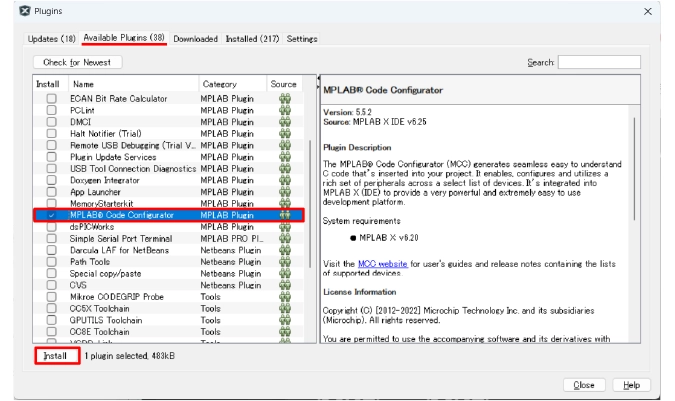Check the install box for DMCI
This screenshot has height=401, width=675.
coord(50,122)
